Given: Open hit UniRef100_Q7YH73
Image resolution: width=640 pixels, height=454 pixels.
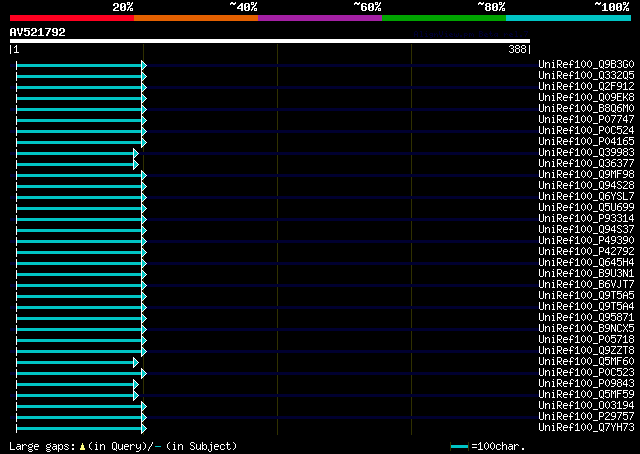Looking at the screenshot, I should point(586,428).
